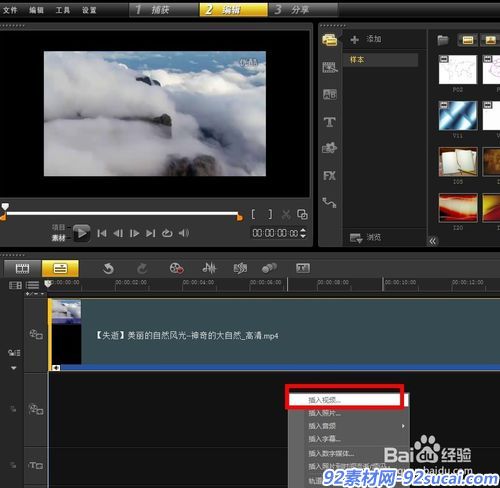
Task: Toggle Timeline view button
Action: (60, 268)
